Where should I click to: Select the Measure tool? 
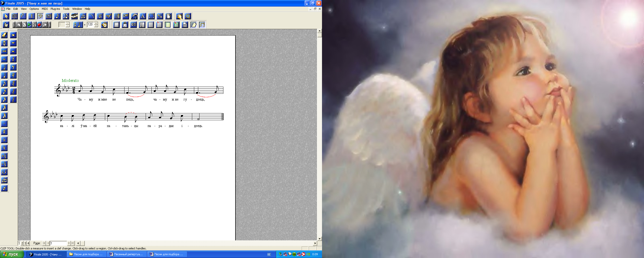pos(49,16)
